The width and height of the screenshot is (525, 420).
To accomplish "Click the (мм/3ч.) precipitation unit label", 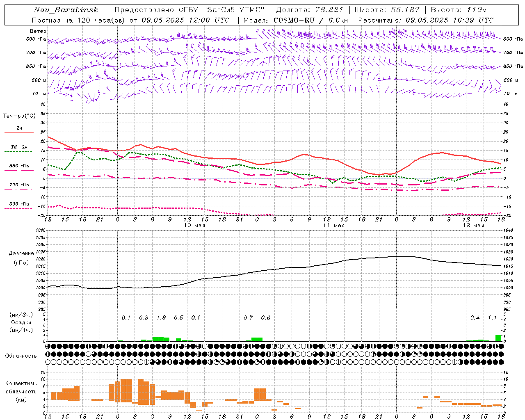I will (x=21, y=315).
